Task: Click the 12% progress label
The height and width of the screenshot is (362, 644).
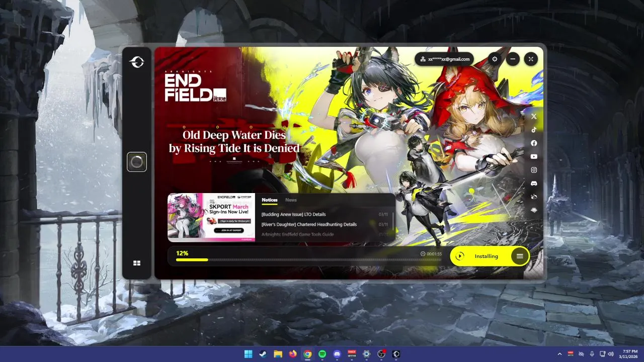Action: [x=182, y=253]
